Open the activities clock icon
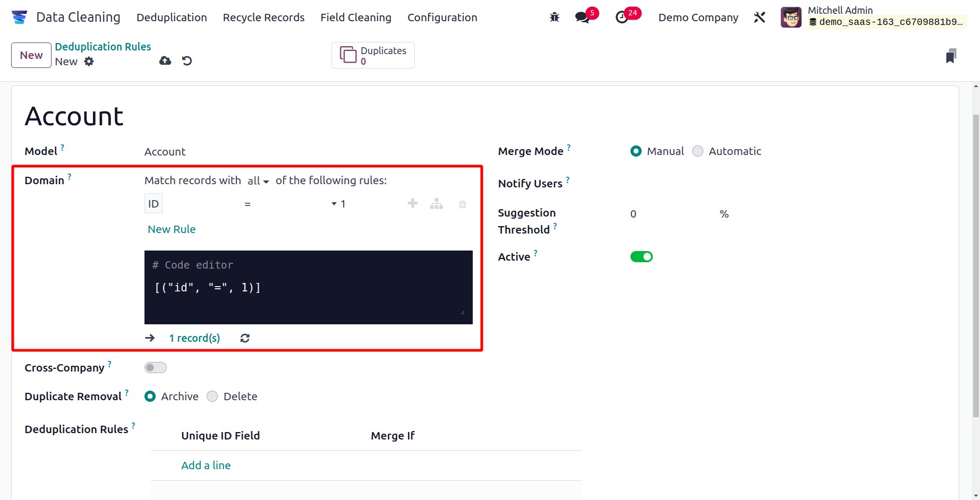The width and height of the screenshot is (980, 500). 621,18
